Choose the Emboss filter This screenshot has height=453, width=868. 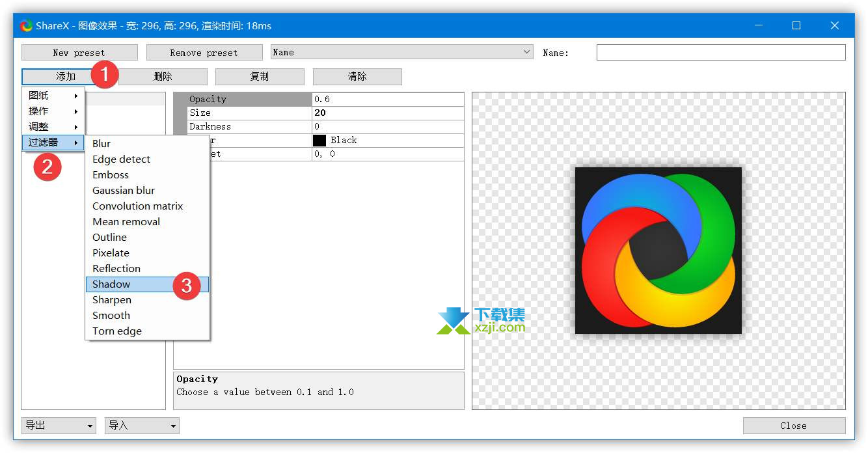point(148,175)
